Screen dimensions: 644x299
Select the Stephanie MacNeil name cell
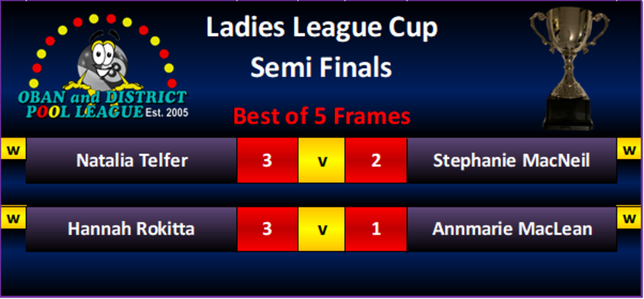tap(512, 161)
